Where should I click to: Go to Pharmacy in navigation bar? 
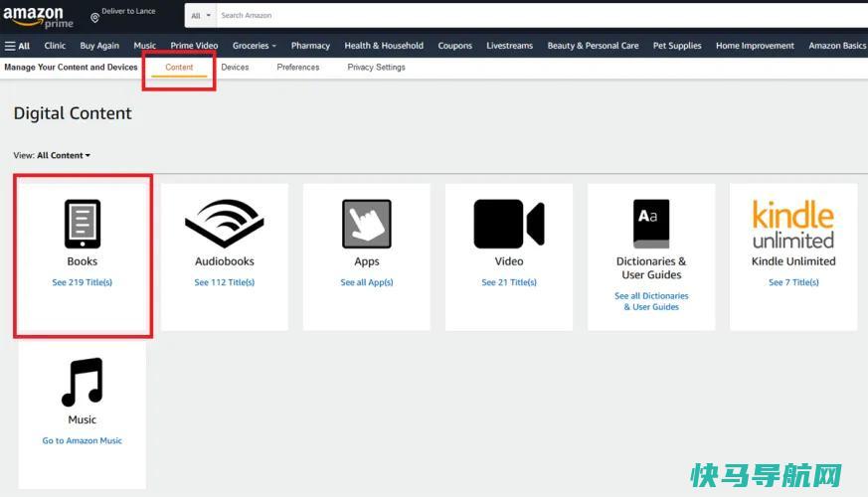310,46
